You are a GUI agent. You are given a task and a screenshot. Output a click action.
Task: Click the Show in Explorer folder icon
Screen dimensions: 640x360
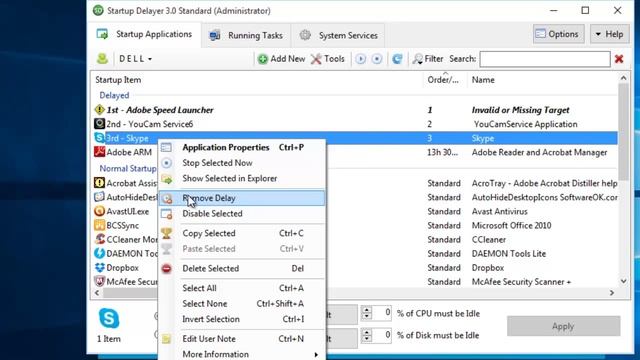166,178
